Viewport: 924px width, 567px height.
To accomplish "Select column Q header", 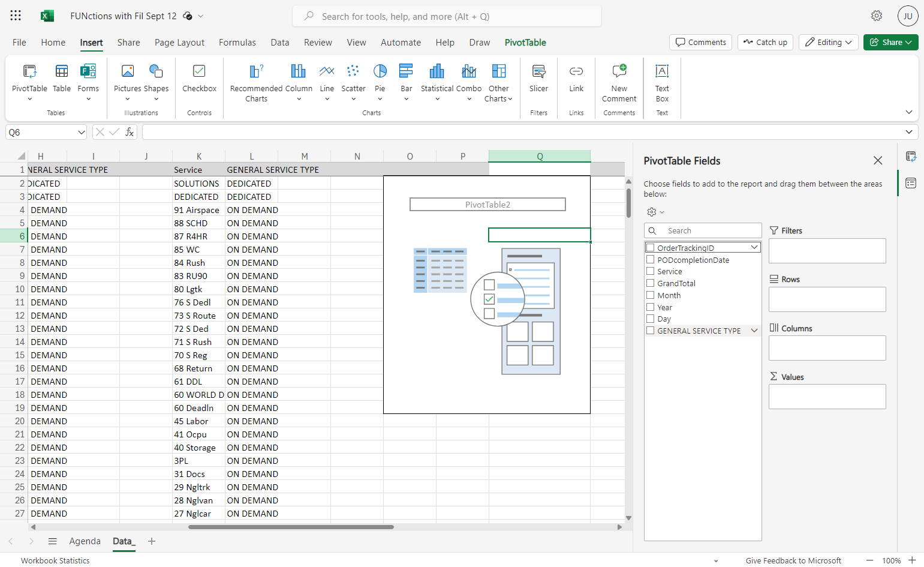I will click(540, 156).
